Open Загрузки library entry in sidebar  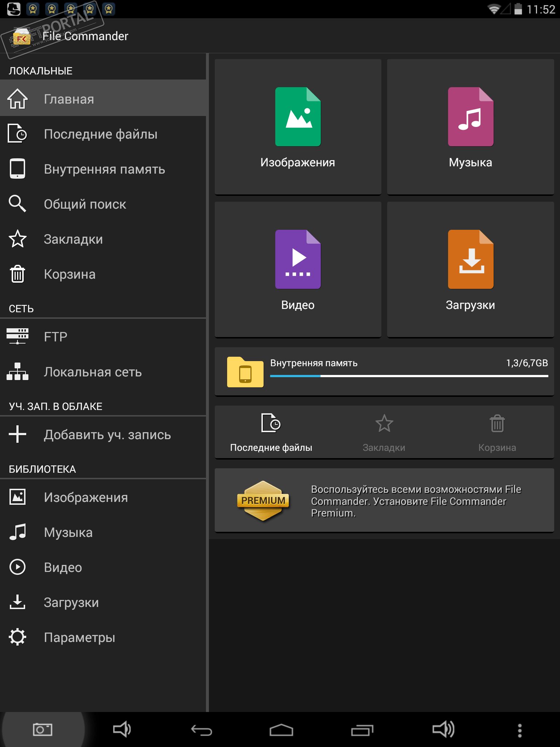pos(103,602)
